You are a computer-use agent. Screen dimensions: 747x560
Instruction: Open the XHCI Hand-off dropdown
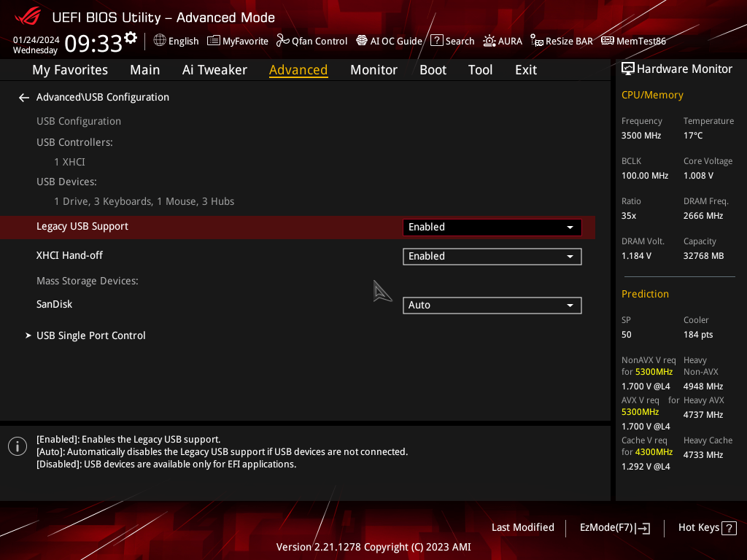(492, 257)
